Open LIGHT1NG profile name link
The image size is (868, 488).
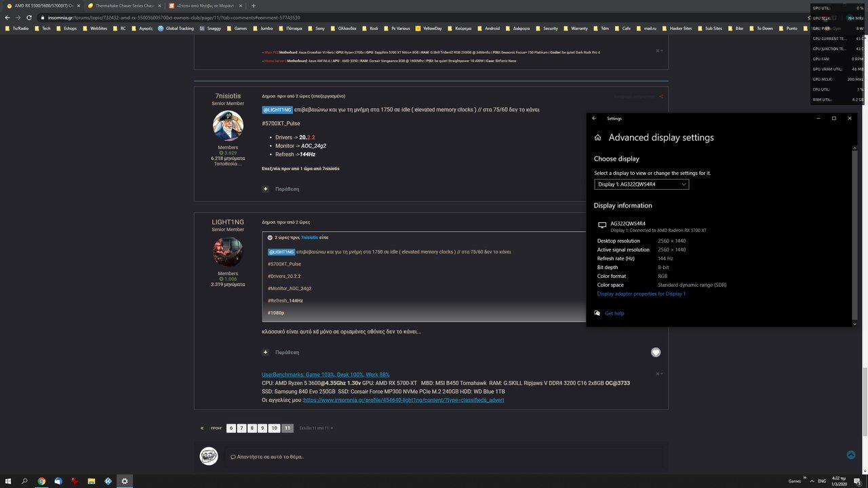[x=228, y=222]
